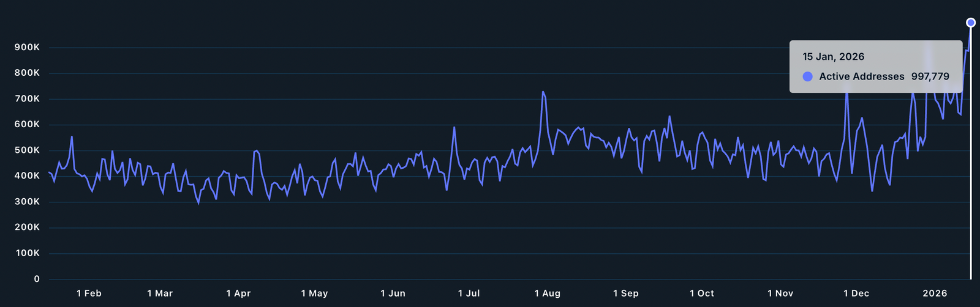Viewport: 980px width, 307px height.
Task: Click the '1 Dec' x-axis label
Action: [x=856, y=294]
